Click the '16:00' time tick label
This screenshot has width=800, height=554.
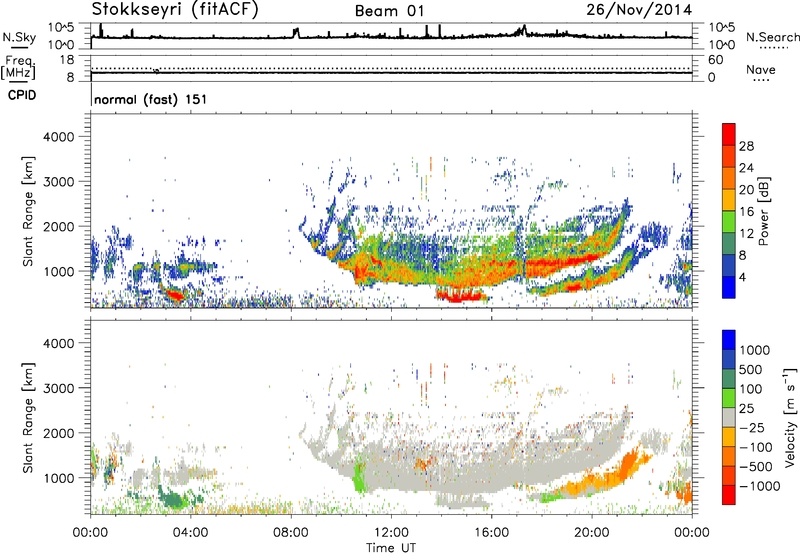click(491, 533)
